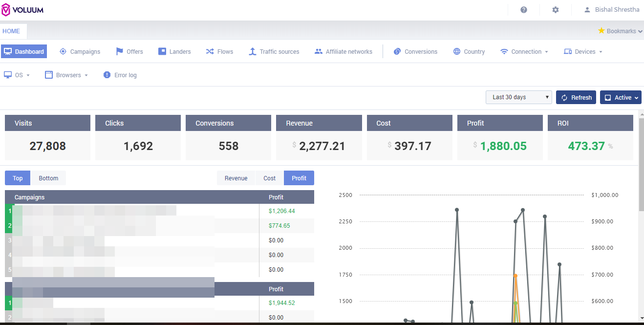Open the Error log

[120, 75]
